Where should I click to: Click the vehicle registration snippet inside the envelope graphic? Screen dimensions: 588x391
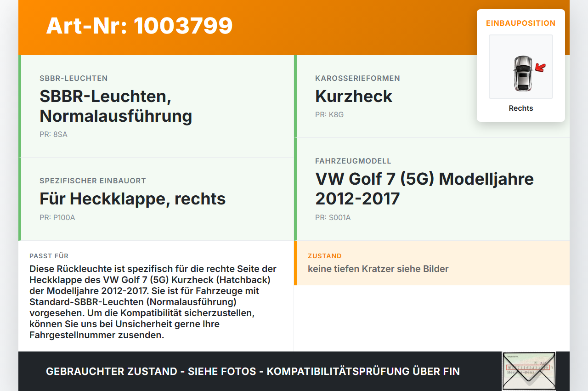click(529, 368)
